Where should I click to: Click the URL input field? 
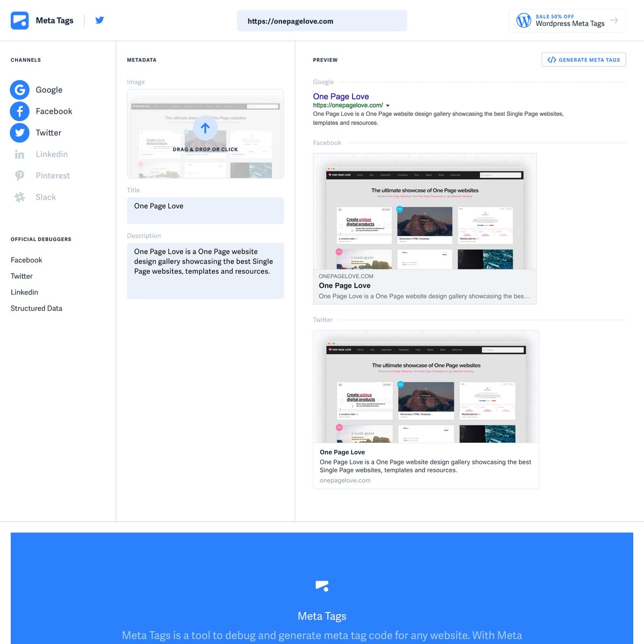(x=321, y=21)
